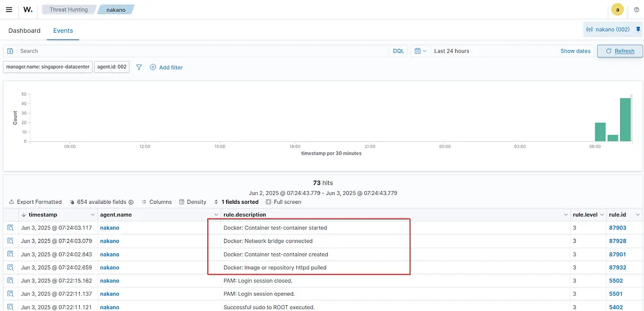Inspect the 'Container test-container started' event details
Viewport: 644px width, 311px height.
[x=11, y=227]
